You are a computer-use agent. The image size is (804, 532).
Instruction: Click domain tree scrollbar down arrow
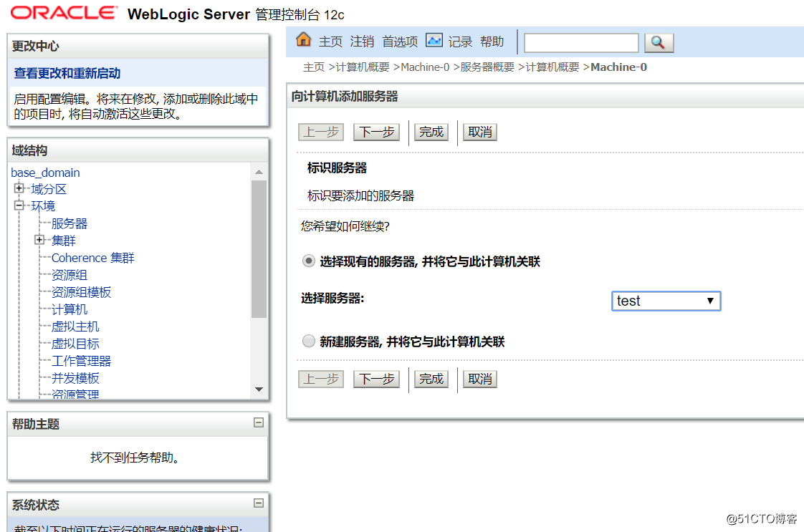259,390
